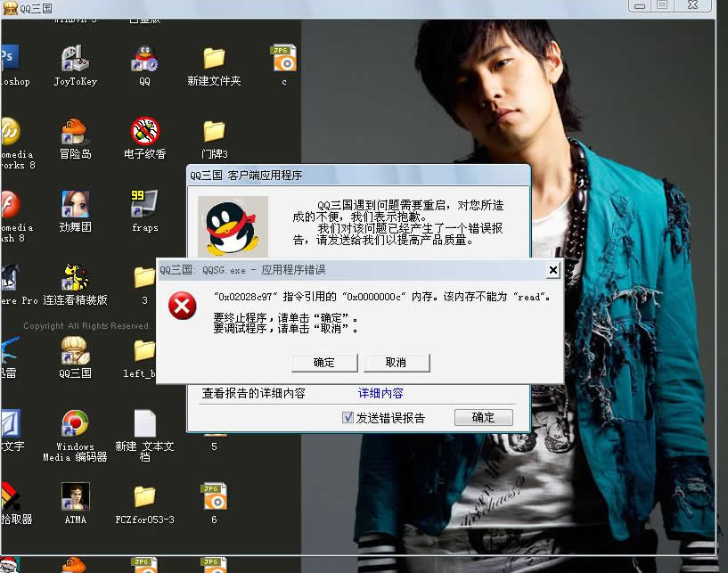Viewport: 728px width, 573px height.
Task: Open the QQ penguin desktop shortcut
Action: click(x=144, y=59)
